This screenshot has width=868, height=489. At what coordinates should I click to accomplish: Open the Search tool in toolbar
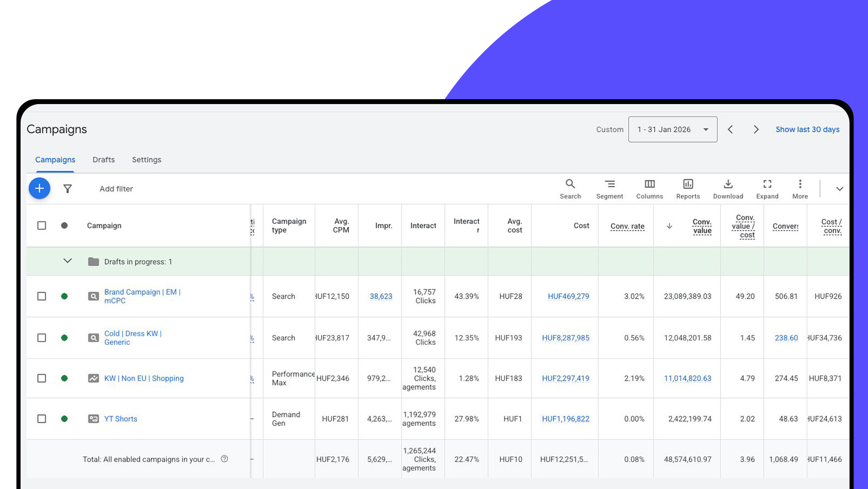(x=570, y=189)
